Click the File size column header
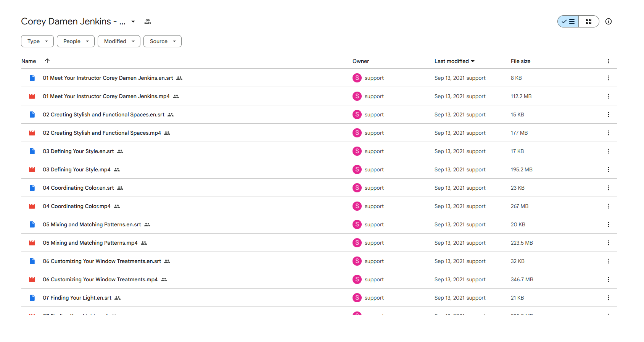Screen dimensions: 644x342 click(520, 61)
